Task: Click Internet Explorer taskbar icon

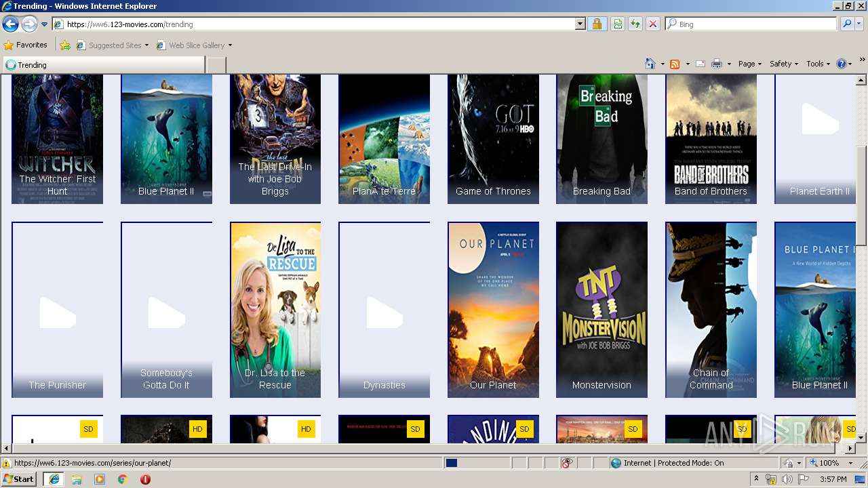Action: coord(54,479)
